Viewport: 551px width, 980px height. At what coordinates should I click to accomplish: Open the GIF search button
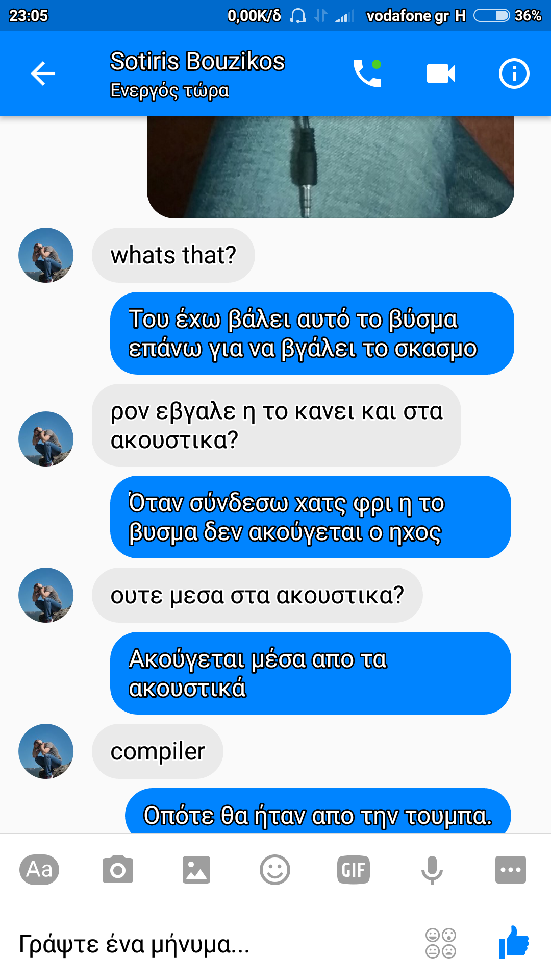point(354,869)
